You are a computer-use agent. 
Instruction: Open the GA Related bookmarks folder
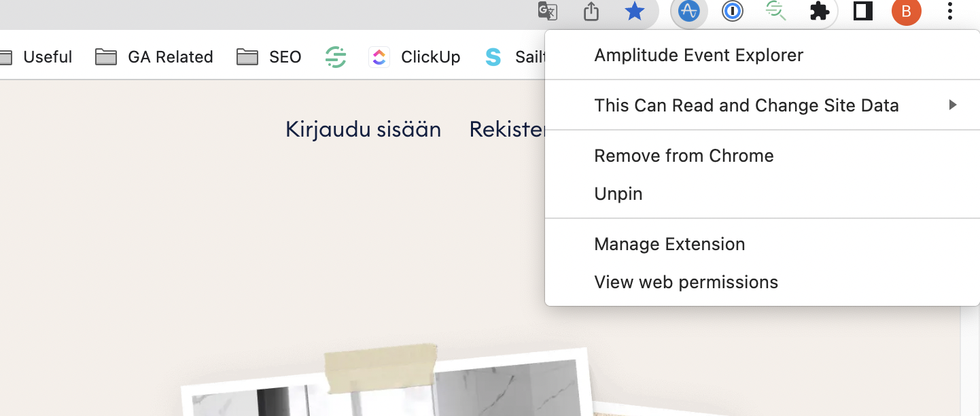coord(154,57)
